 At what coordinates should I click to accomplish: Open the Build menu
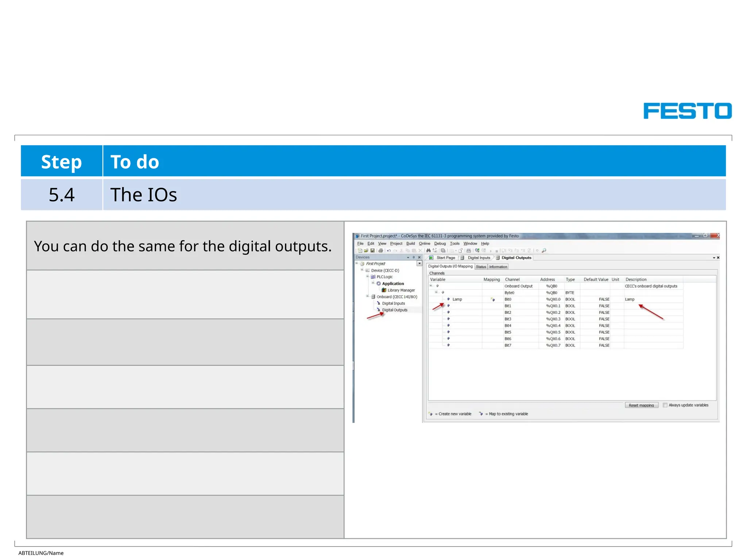411,244
